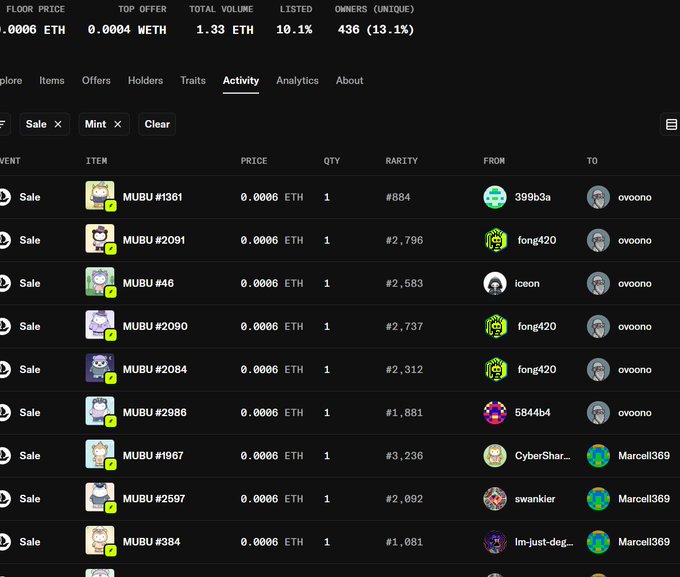Remove the Sale filter chip

pyautogui.click(x=58, y=125)
